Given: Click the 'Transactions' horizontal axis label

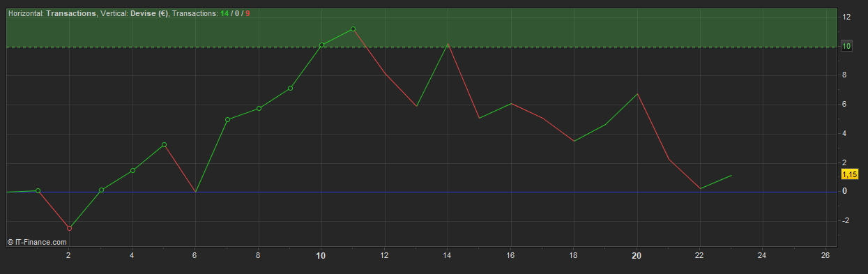Looking at the screenshot, I should tap(71, 13).
